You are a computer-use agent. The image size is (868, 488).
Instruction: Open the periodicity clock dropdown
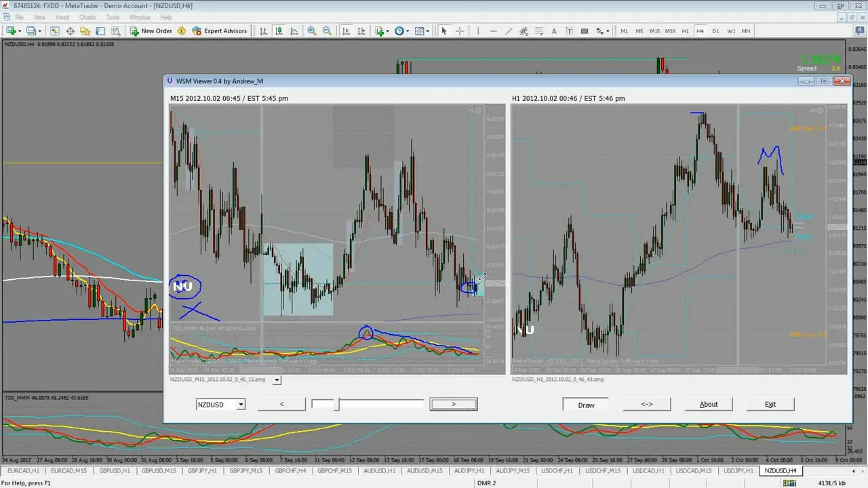pyautogui.click(x=401, y=31)
